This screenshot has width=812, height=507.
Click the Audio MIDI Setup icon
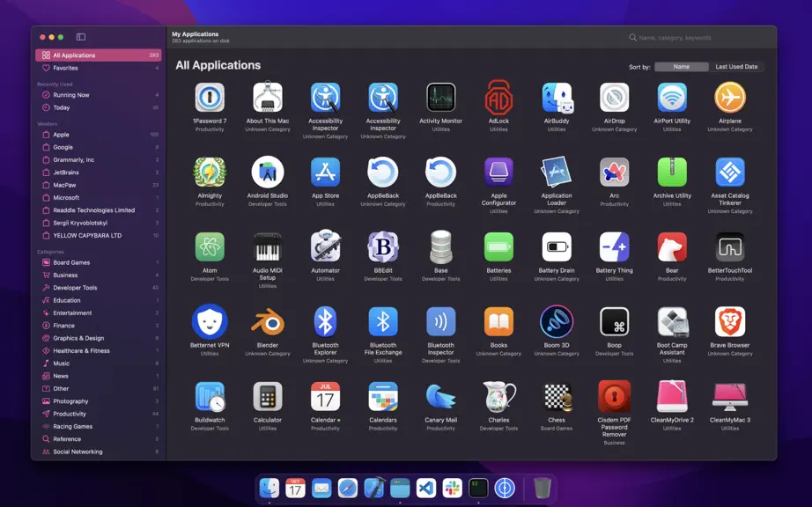(268, 246)
